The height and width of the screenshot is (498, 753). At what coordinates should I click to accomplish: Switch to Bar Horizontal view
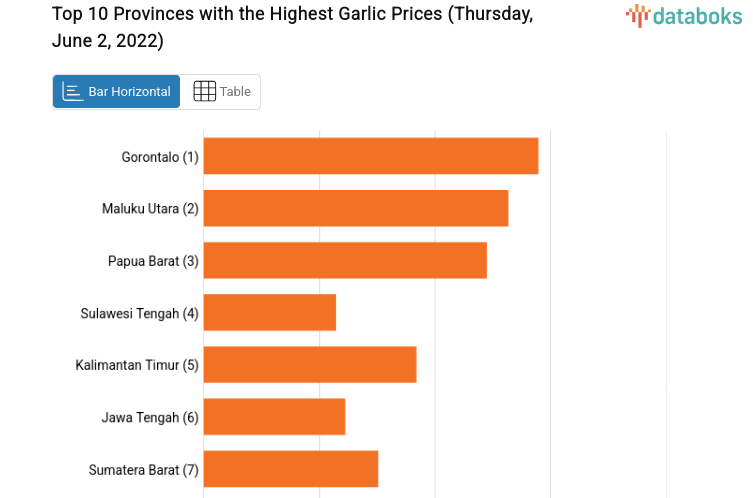click(x=116, y=91)
